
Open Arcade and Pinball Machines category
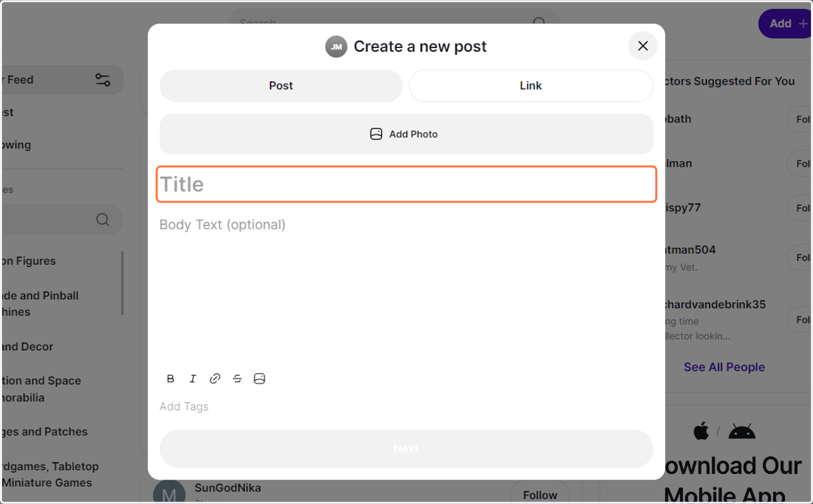[x=39, y=303]
